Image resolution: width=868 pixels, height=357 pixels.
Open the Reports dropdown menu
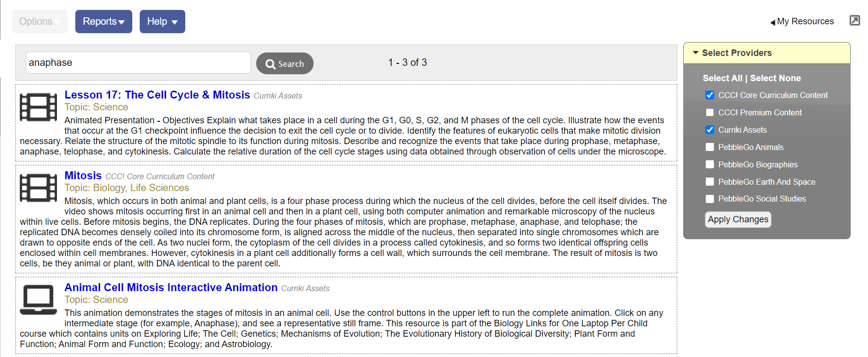pos(104,21)
